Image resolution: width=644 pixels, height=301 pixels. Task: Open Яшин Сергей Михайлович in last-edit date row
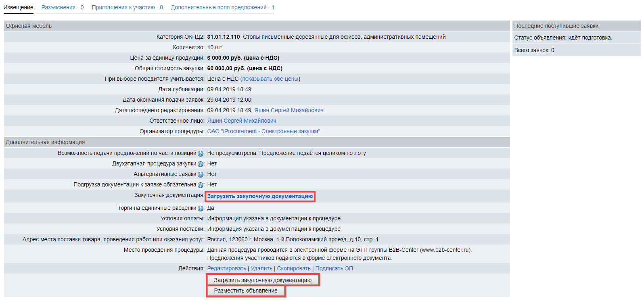pos(289,110)
